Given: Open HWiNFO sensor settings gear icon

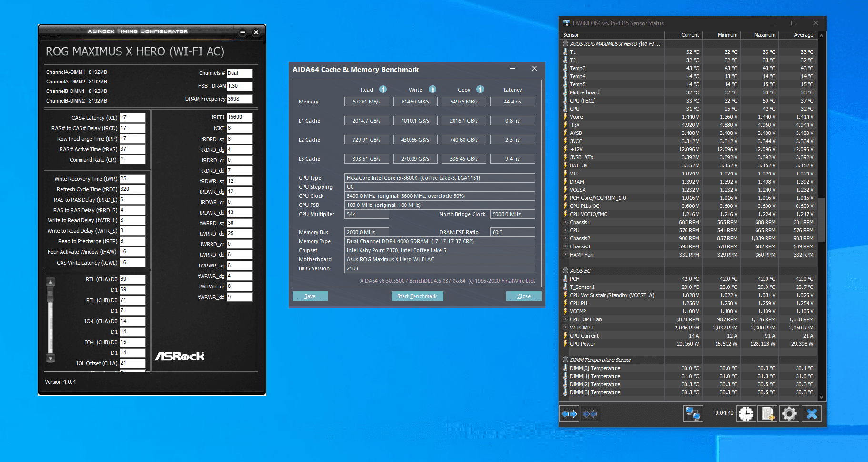Looking at the screenshot, I should click(789, 414).
